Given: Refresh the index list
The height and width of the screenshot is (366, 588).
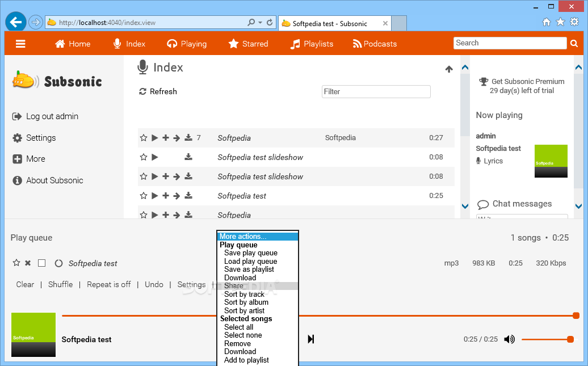Looking at the screenshot, I should coord(158,91).
